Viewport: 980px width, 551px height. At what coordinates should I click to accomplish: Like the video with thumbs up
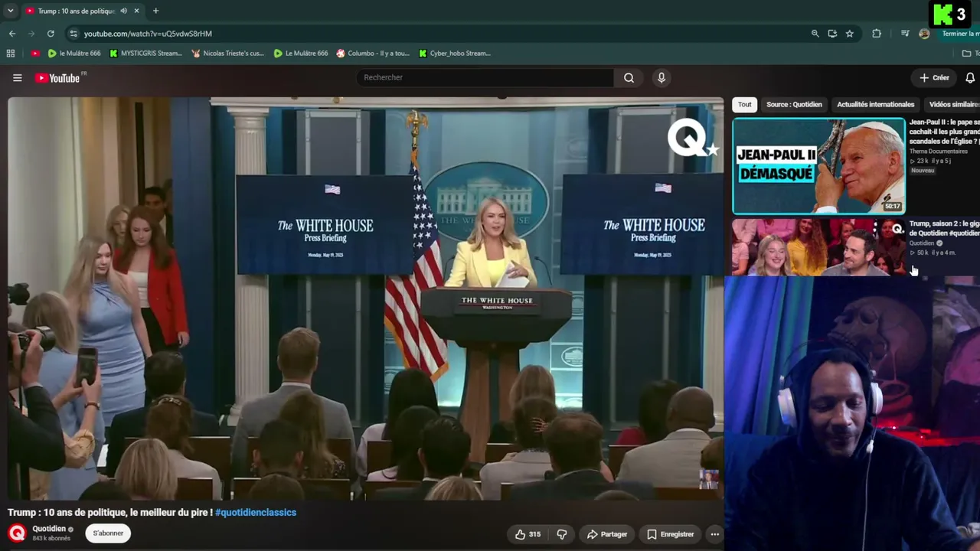point(528,534)
